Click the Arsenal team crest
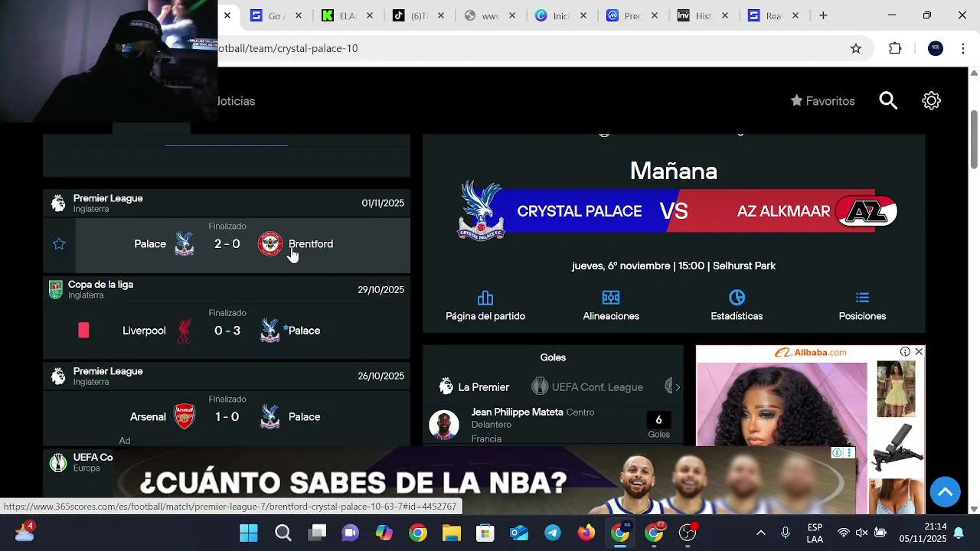 pos(185,417)
